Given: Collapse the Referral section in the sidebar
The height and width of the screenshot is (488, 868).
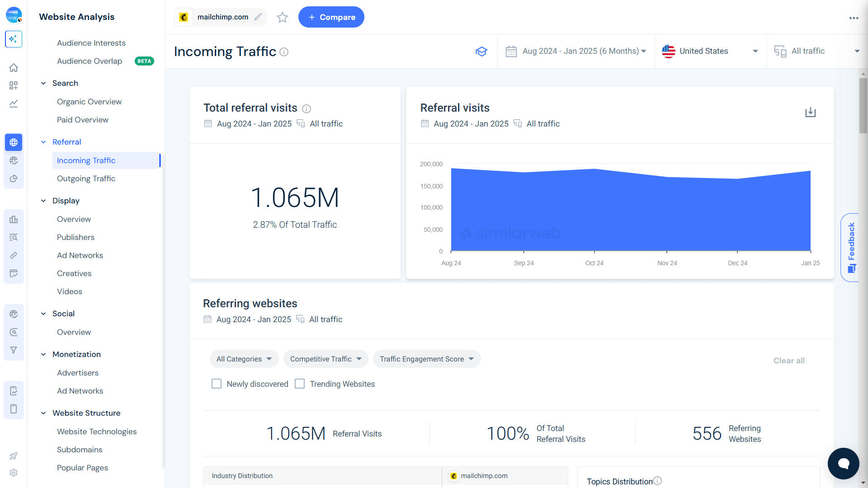Looking at the screenshot, I should 43,142.
